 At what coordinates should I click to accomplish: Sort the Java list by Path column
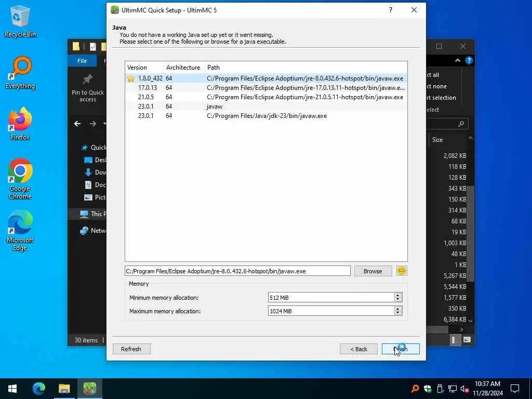click(x=305, y=68)
